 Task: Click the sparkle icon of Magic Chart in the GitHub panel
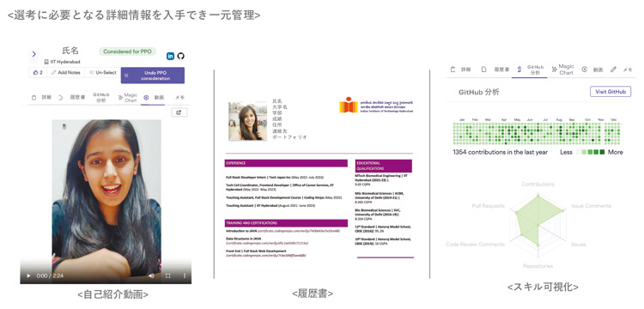point(554,70)
